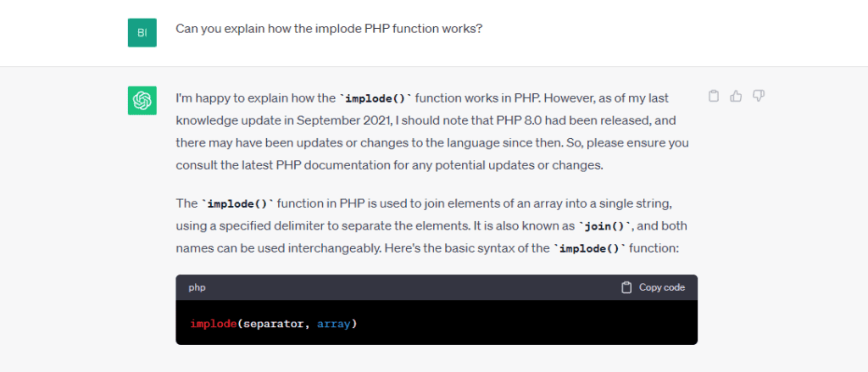Click the green ChatGPT logo avatar
This screenshot has height=372, width=868.
[142, 101]
